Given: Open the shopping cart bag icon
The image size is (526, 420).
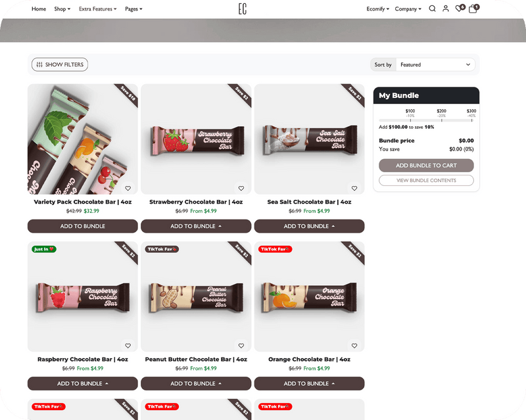Looking at the screenshot, I should tap(473, 9).
